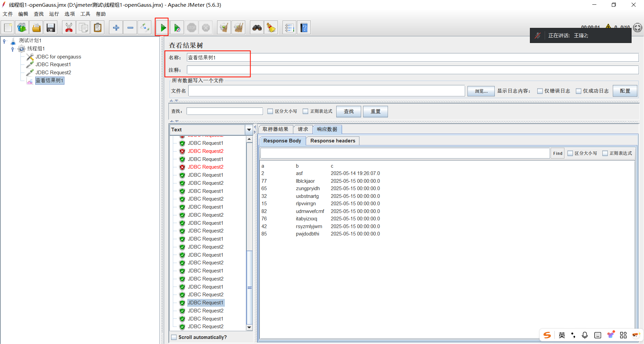
Task: Open the Templates toolbar icon
Action: (22, 28)
